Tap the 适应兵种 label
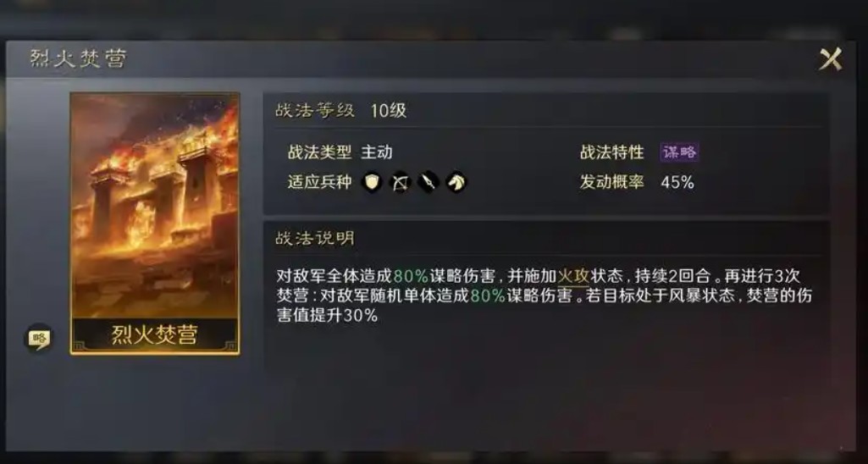 point(319,182)
